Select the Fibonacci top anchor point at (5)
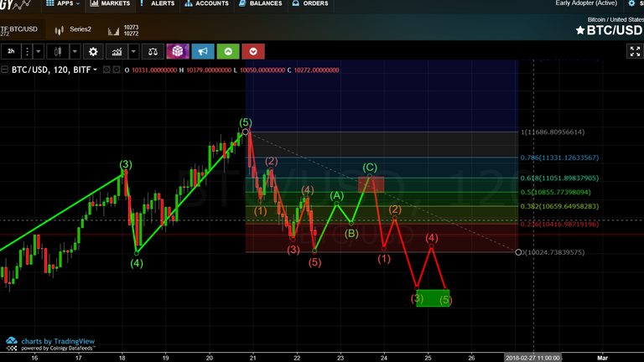The height and width of the screenshot is (362, 644). 245,132
